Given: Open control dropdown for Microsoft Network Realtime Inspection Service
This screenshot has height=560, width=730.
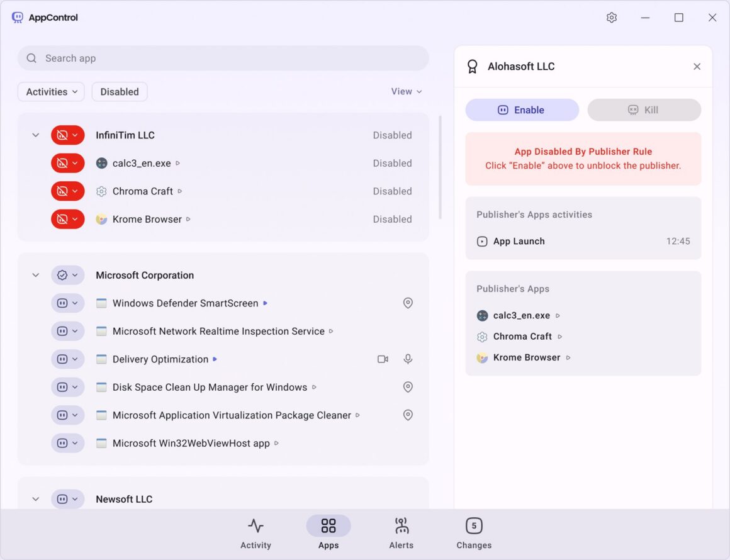Looking at the screenshot, I should pos(67,331).
